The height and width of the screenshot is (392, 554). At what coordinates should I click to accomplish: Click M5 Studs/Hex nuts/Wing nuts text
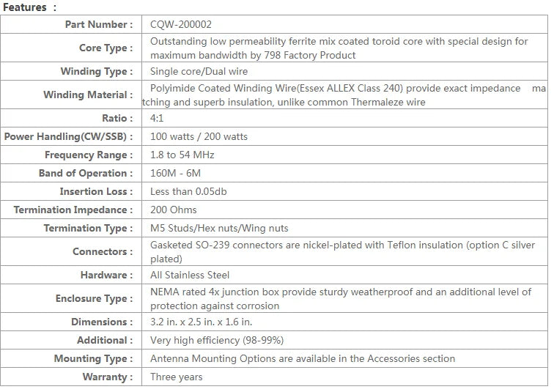(x=219, y=228)
